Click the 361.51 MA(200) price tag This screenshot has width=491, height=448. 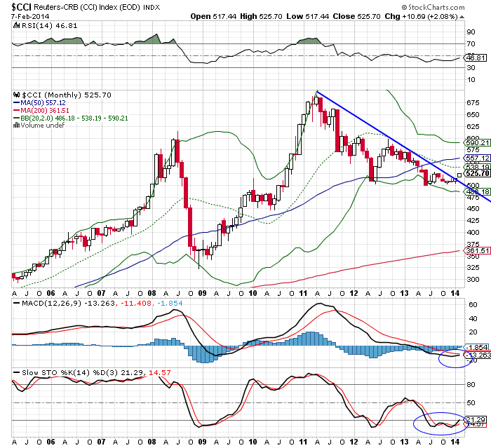click(x=477, y=250)
